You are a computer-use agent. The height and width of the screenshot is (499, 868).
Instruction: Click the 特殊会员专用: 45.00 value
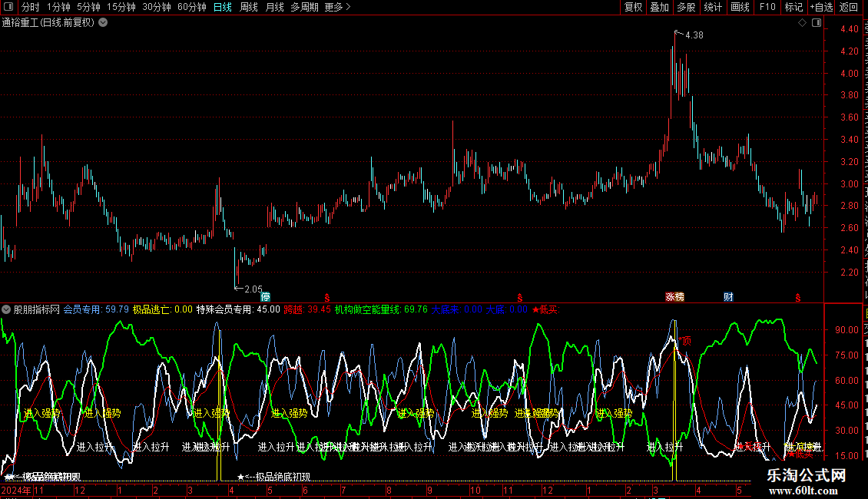(x=239, y=310)
